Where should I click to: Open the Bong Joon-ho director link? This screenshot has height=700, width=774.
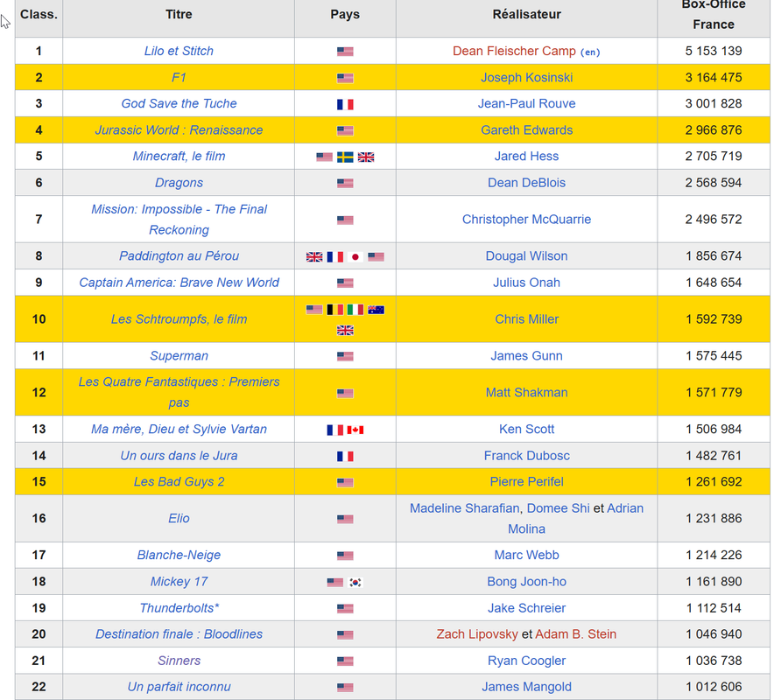coord(527,582)
